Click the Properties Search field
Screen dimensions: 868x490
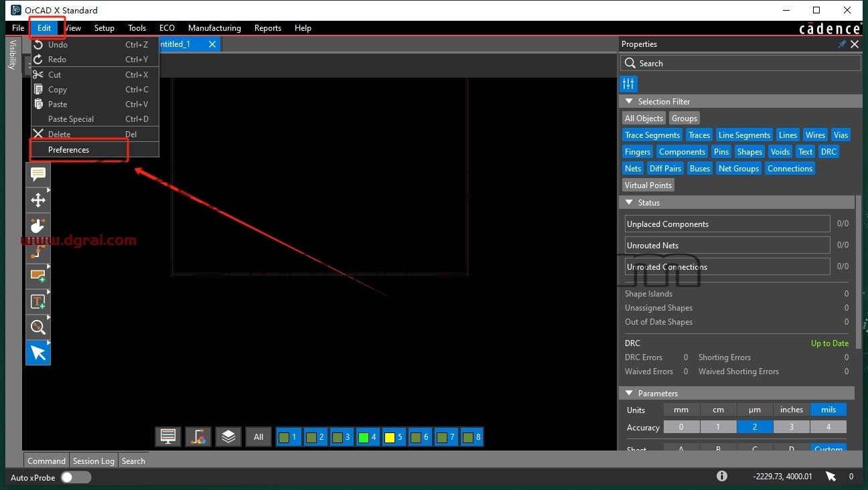pos(741,63)
